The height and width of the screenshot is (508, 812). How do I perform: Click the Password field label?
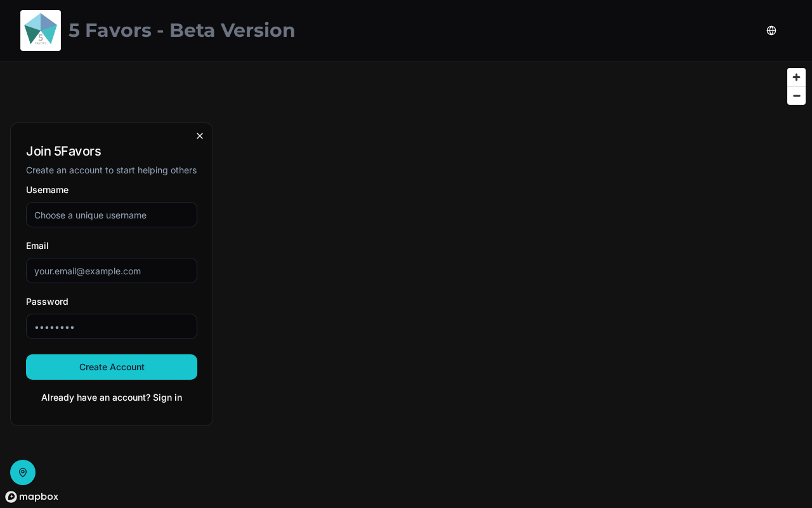[x=47, y=302]
